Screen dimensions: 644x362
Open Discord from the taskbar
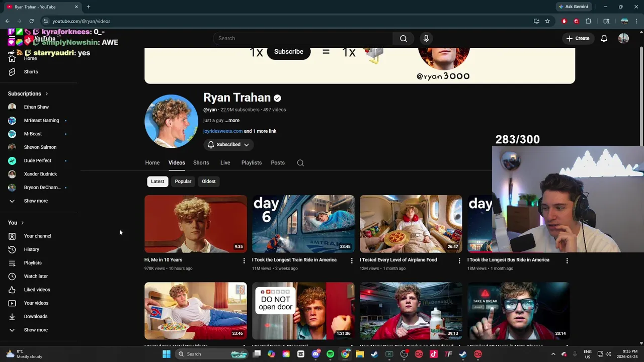315,354
